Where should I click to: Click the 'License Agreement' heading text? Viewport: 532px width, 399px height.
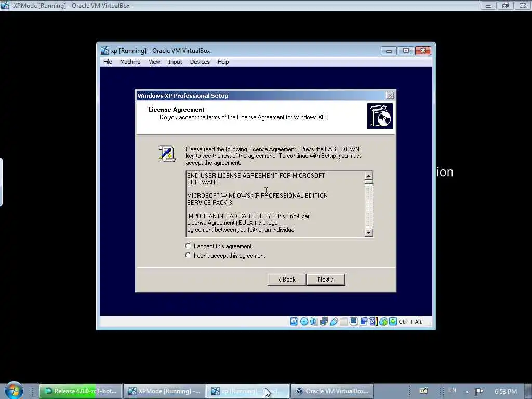[176, 109]
